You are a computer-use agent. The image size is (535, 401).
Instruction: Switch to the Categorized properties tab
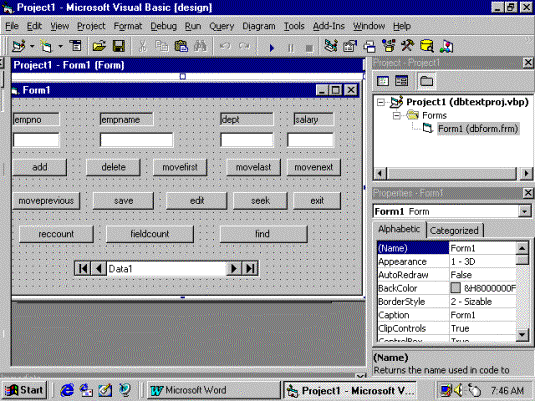point(454,231)
